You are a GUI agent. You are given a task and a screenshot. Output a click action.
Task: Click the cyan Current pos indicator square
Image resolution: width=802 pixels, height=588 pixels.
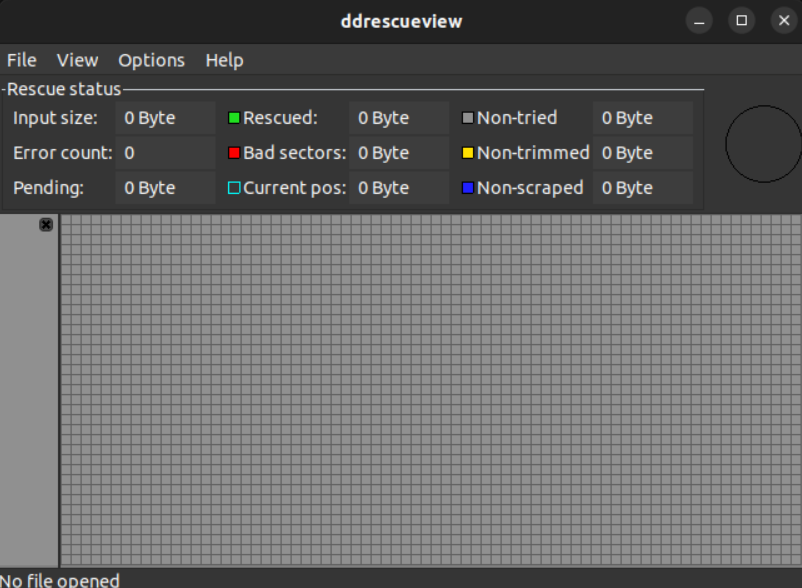tap(234, 188)
